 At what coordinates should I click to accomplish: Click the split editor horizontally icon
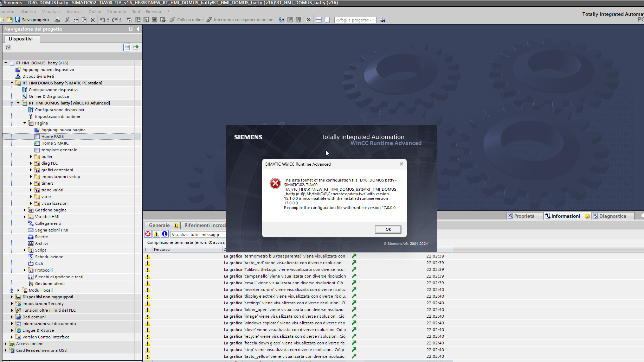318,20
